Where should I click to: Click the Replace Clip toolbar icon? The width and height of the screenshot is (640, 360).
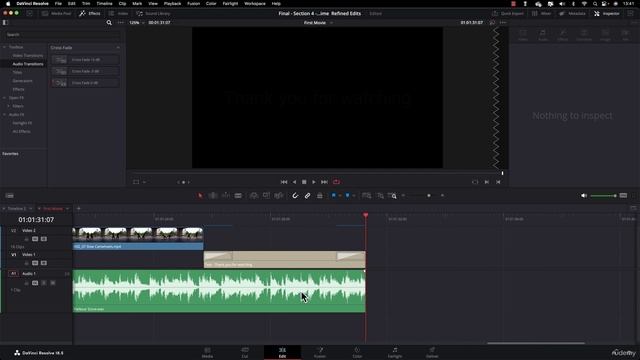(x=279, y=196)
